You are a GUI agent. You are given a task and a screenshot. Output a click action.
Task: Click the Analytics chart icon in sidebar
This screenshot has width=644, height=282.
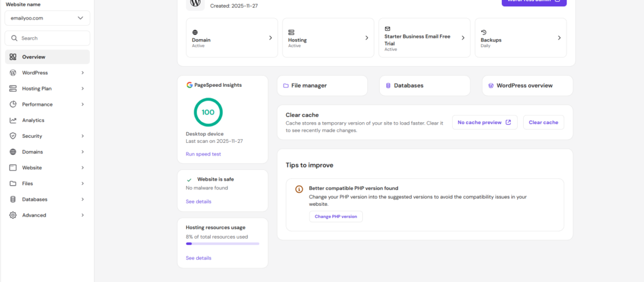[x=13, y=120]
